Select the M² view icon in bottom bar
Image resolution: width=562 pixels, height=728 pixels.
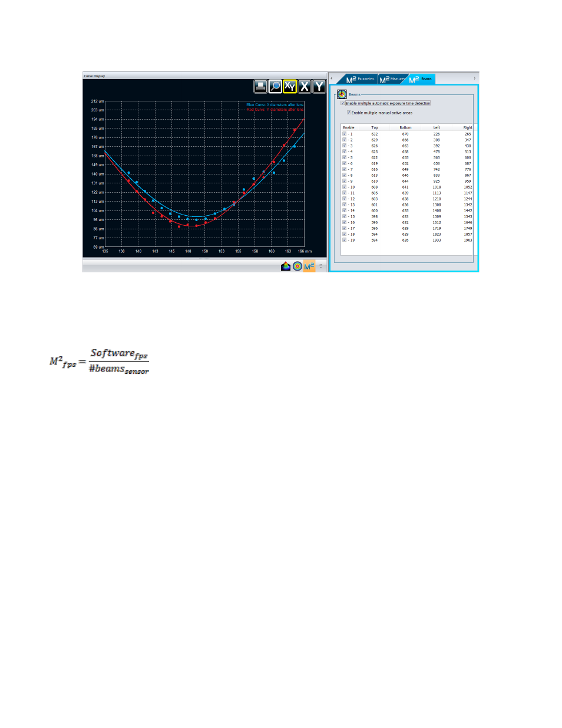(x=309, y=266)
